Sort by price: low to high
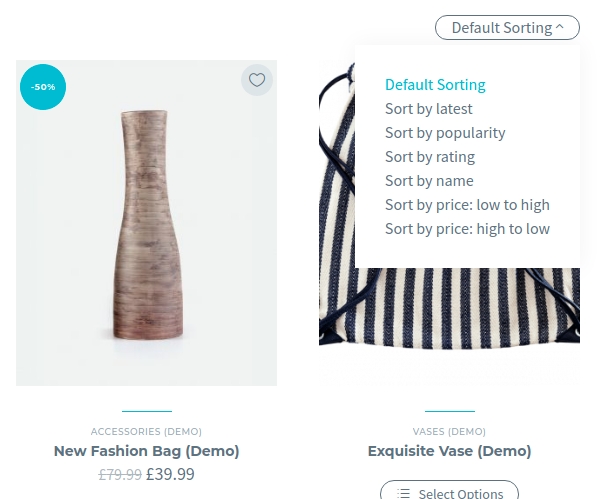 point(467,205)
